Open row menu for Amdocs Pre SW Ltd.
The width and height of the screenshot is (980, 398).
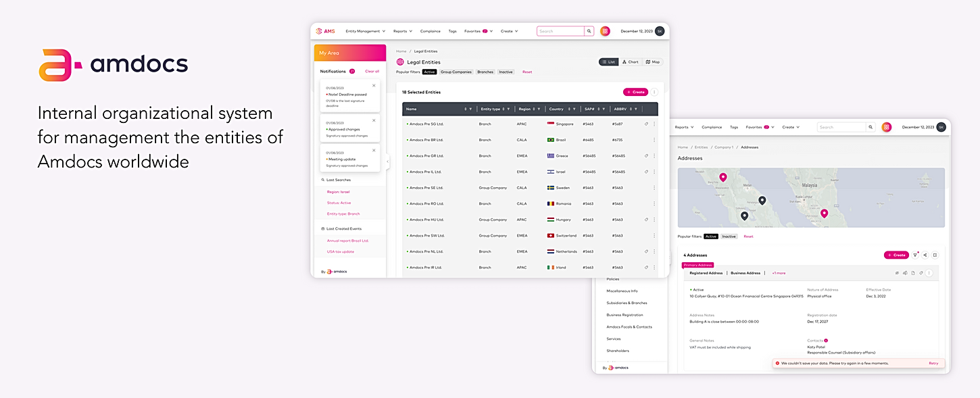pos(654,236)
